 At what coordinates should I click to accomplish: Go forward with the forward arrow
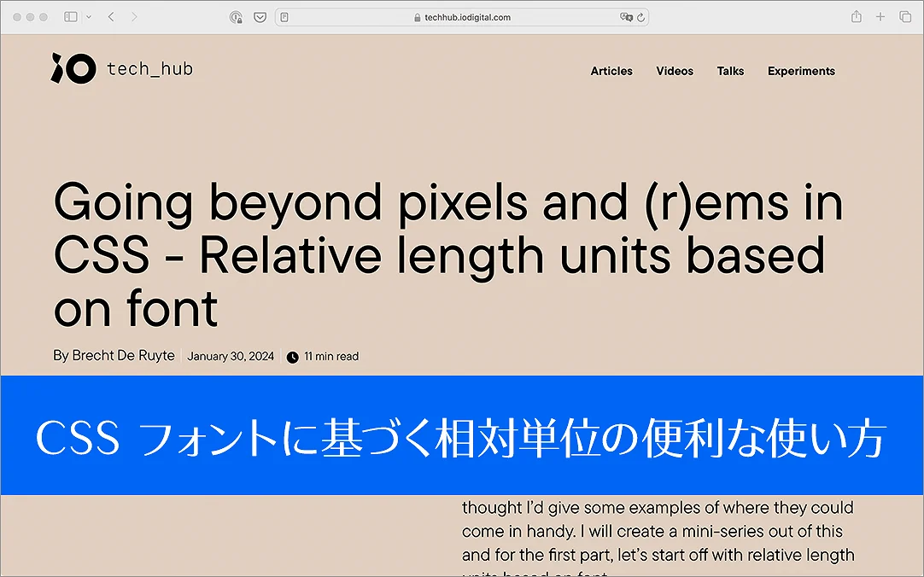click(134, 17)
